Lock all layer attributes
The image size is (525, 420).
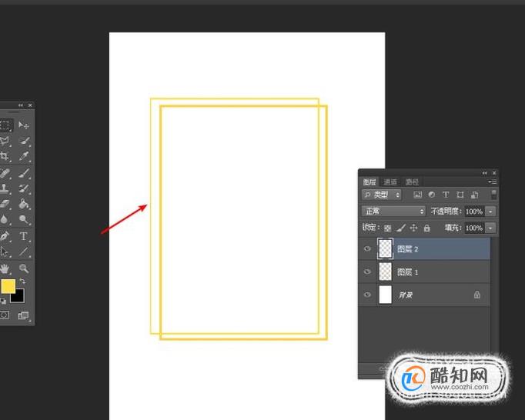(427, 228)
